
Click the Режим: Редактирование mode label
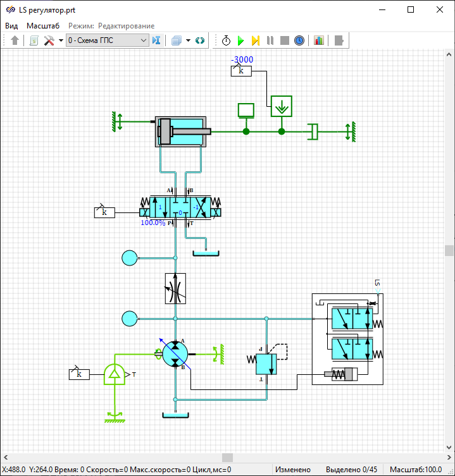pyautogui.click(x=111, y=26)
